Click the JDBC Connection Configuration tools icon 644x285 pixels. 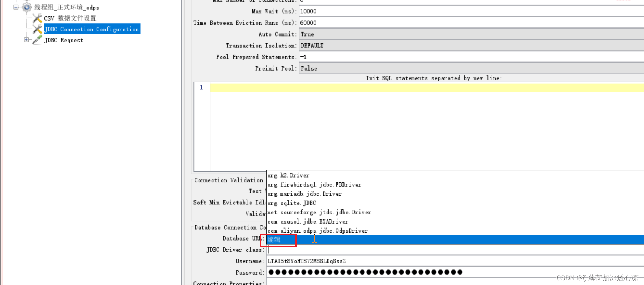[x=37, y=29]
